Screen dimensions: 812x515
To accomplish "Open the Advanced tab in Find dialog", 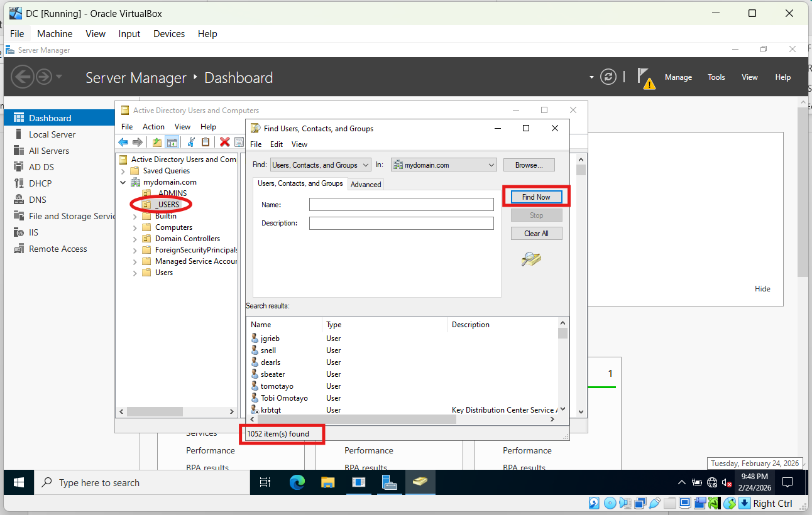I will tap(366, 185).
